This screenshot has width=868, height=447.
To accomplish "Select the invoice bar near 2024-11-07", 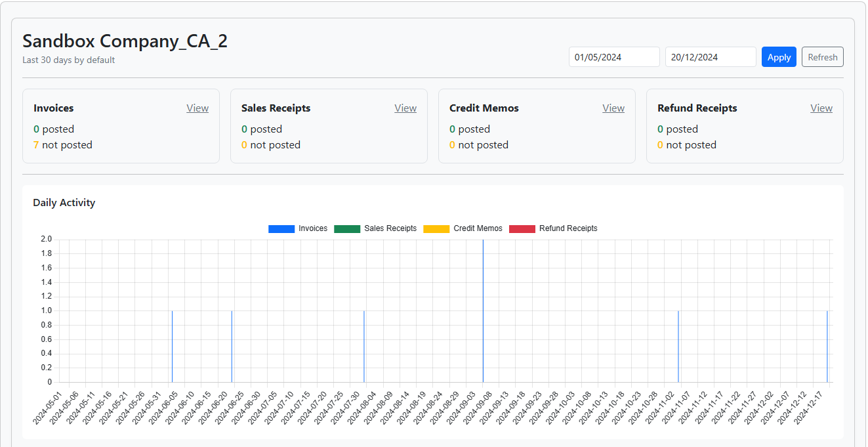I will pos(678,347).
